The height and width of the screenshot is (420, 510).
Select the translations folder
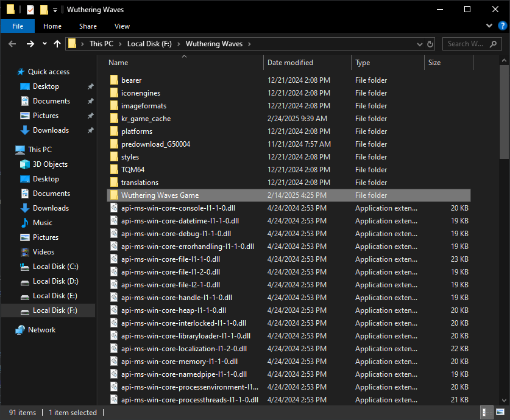(x=140, y=183)
